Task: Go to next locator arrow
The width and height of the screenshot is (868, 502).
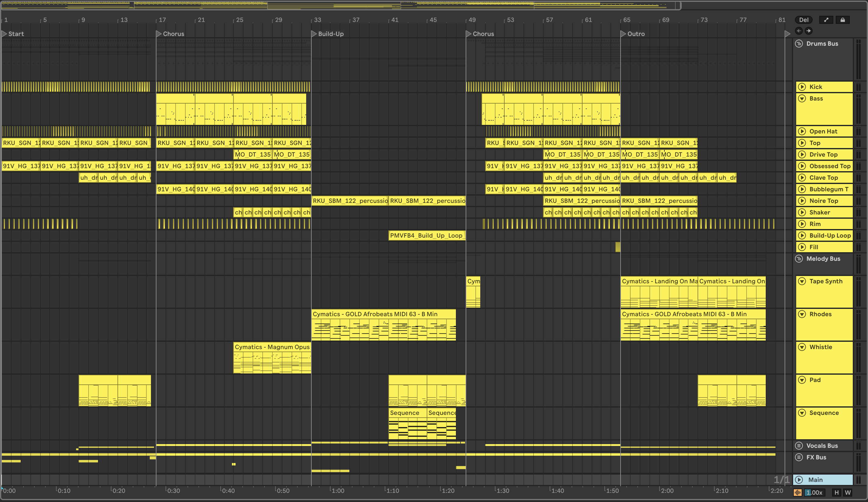Action: [808, 31]
